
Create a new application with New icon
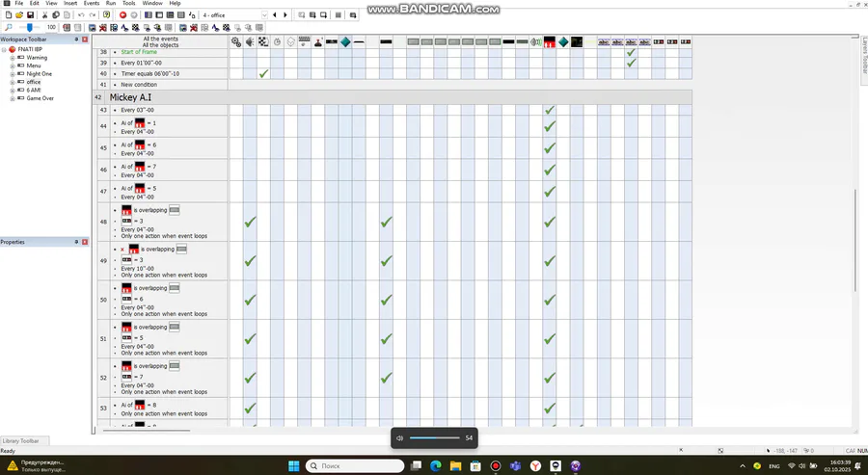[9, 14]
